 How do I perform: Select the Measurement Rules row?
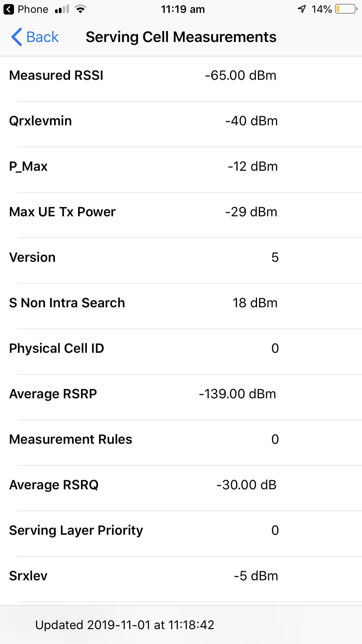[181, 440]
